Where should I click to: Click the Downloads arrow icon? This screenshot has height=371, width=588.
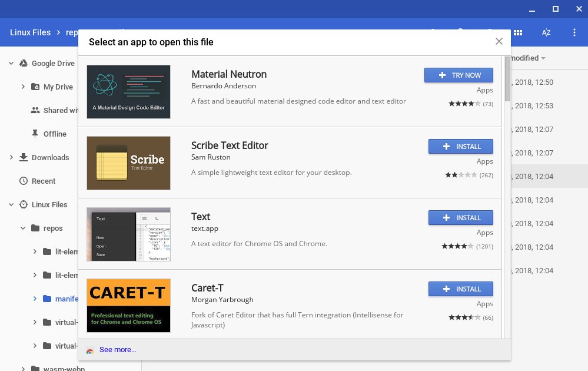pyautogui.click(x=24, y=157)
